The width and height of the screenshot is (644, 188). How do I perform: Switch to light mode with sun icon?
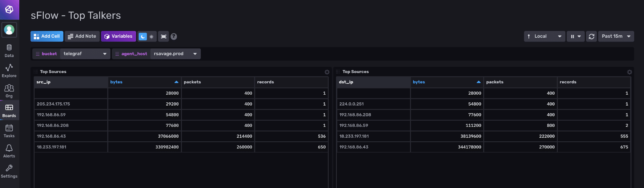[x=151, y=37]
